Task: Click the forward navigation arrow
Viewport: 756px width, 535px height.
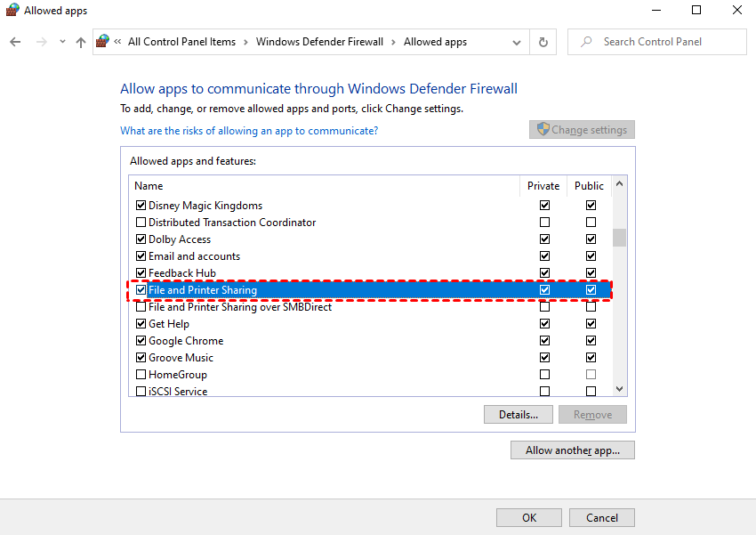Action: pyautogui.click(x=42, y=42)
